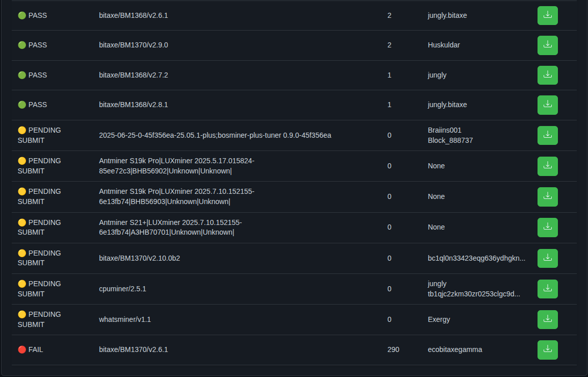Click PASS status of bitaxe/BM1370/v2.9.0

coord(32,45)
